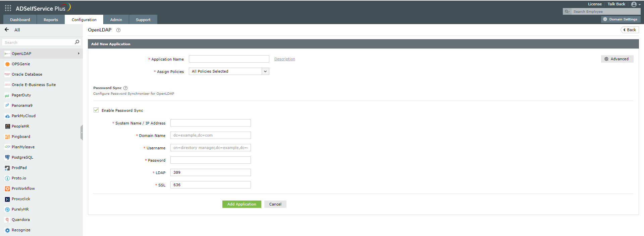Click the ParkMyCloud app icon
Image resolution: width=644 pixels, height=236 pixels.
(7, 116)
